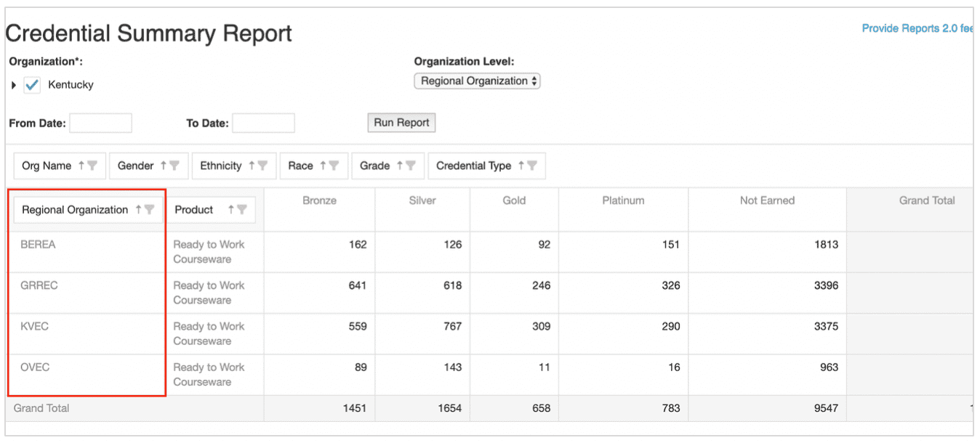Select the Platinum column header
Screen dimensions: 980x443
623,200
